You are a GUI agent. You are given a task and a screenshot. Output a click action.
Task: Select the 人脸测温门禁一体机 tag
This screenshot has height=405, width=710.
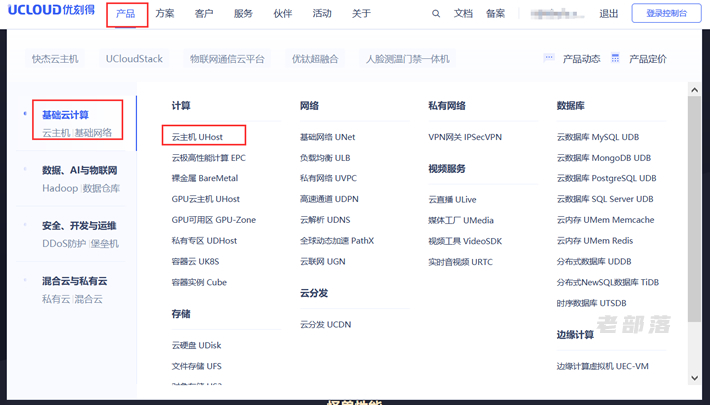click(408, 59)
